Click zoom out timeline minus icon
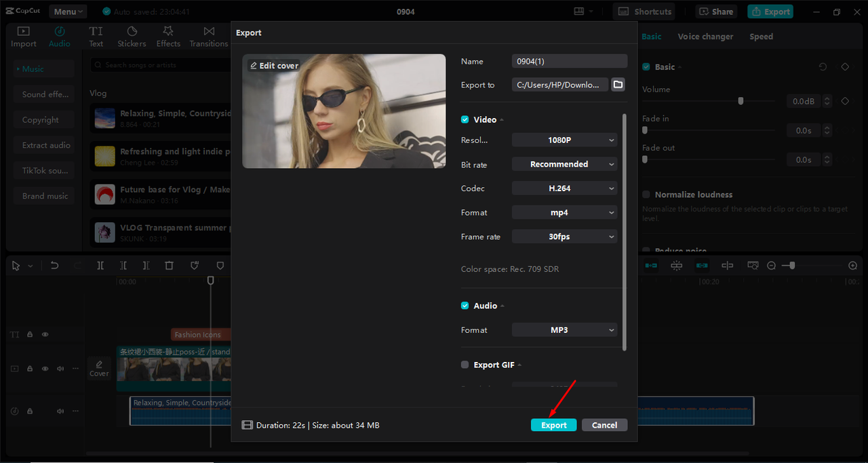Image resolution: width=868 pixels, height=463 pixels. point(771,266)
